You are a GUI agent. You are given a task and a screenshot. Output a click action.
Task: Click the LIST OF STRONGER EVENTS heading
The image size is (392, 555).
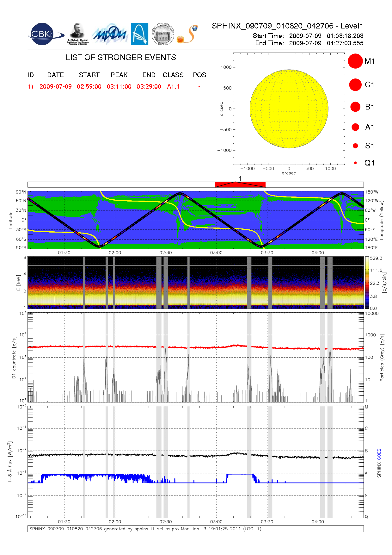(121, 57)
